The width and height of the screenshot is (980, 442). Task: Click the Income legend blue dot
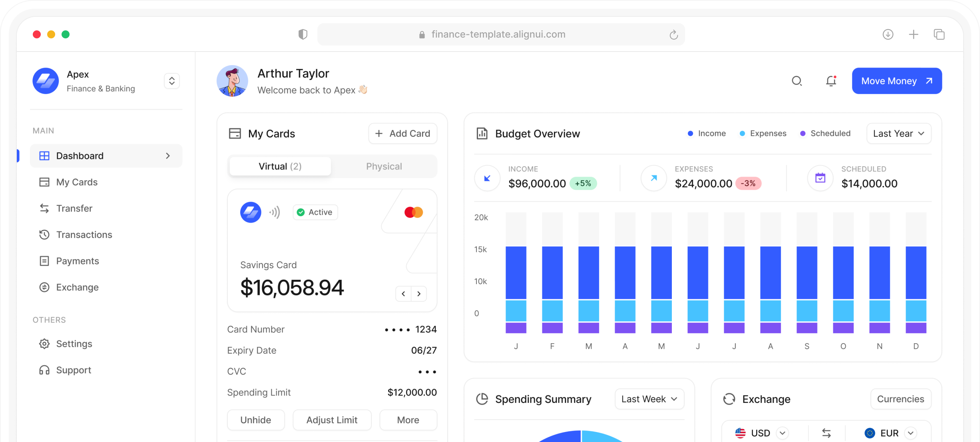tap(690, 133)
